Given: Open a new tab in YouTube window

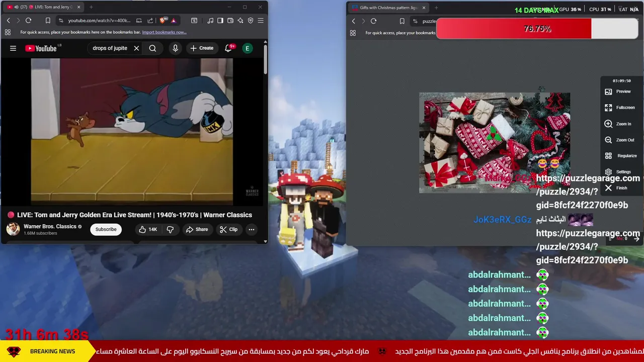Looking at the screenshot, I should point(91,7).
